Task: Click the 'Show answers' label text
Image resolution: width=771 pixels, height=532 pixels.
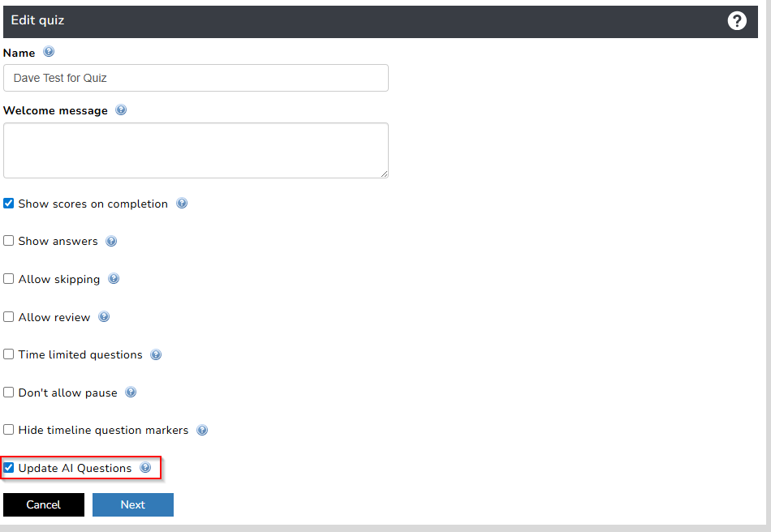Action: point(58,241)
